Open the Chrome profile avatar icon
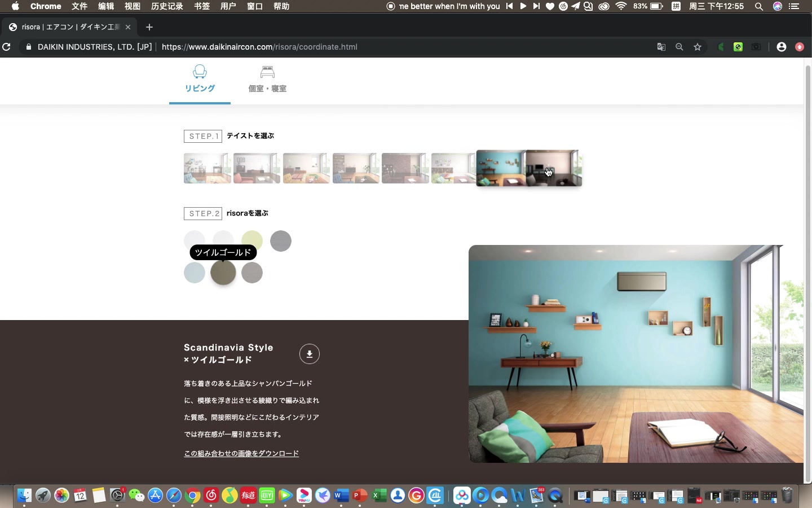Screen dimensions: 812x508 pyautogui.click(x=782, y=47)
